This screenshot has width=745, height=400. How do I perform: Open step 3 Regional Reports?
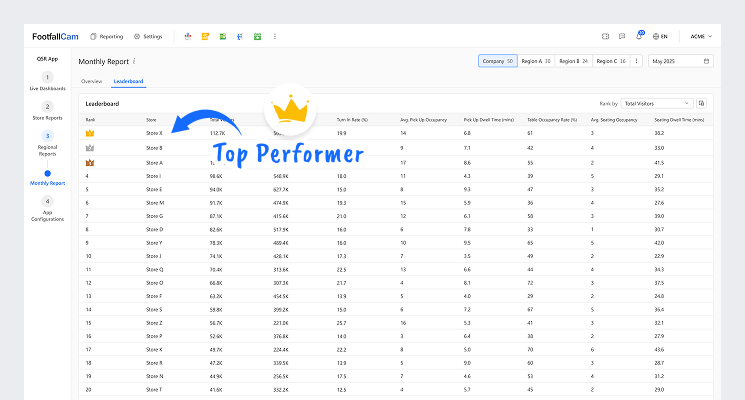pos(48,143)
